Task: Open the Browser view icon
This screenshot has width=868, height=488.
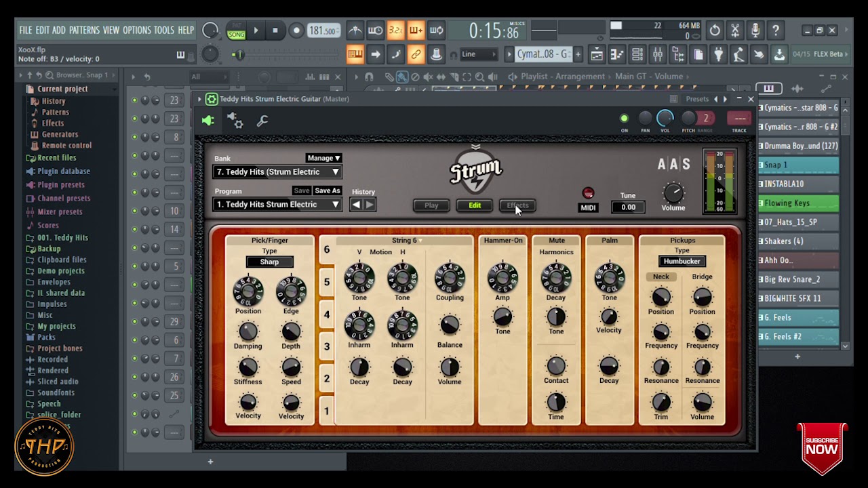Action: (x=678, y=54)
